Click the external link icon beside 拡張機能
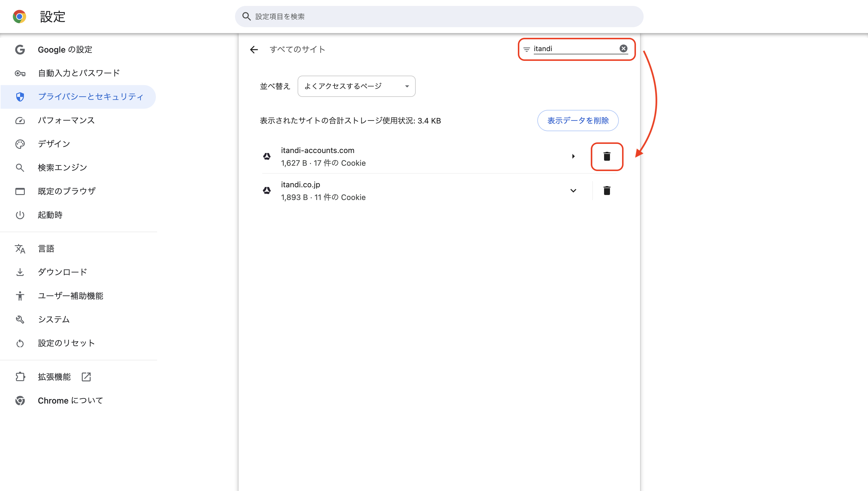The image size is (868, 491). pyautogui.click(x=86, y=377)
